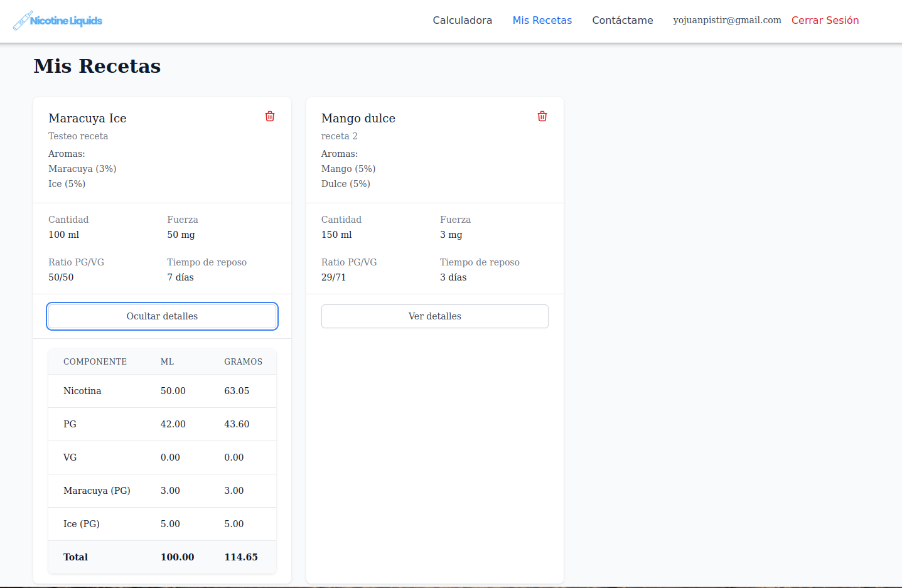Screen dimensions: 902x588
Task: Click the 50/50 PG/VG ratio value
Action: (61, 277)
